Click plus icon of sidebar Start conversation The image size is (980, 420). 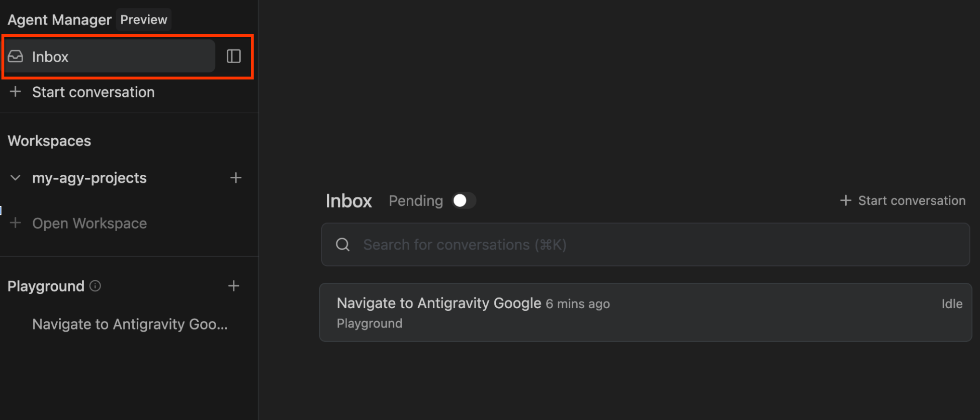(x=15, y=92)
